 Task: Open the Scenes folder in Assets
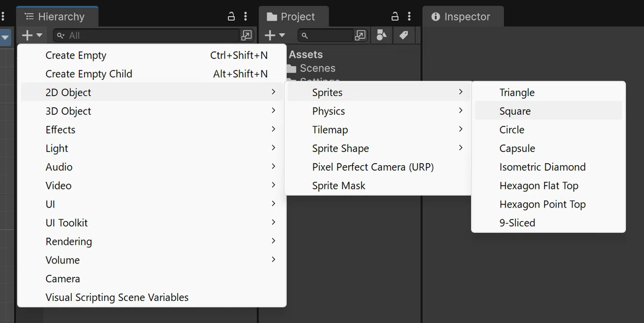(317, 68)
